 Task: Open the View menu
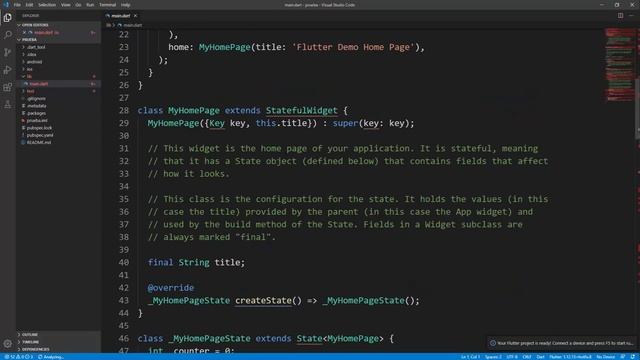click(x=66, y=5)
